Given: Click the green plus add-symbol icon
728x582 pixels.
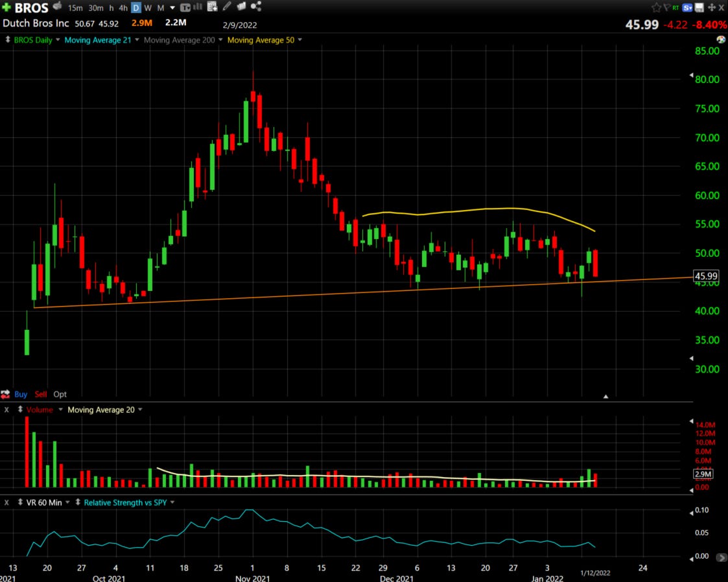Looking at the screenshot, I should pos(6,7).
